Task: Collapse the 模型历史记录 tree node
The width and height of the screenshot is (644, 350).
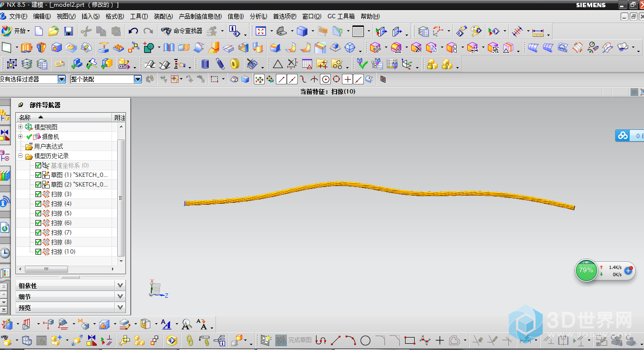Action: click(x=20, y=156)
